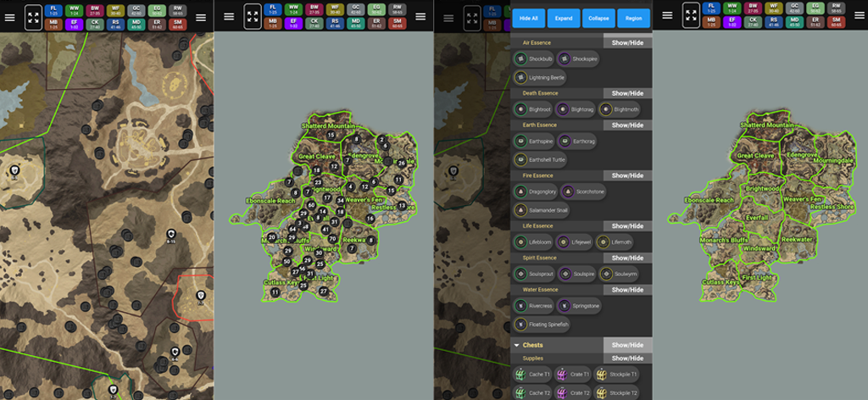Click the cluster marker numbered 50
Image resolution: width=868 pixels, height=400 pixels.
287,261
